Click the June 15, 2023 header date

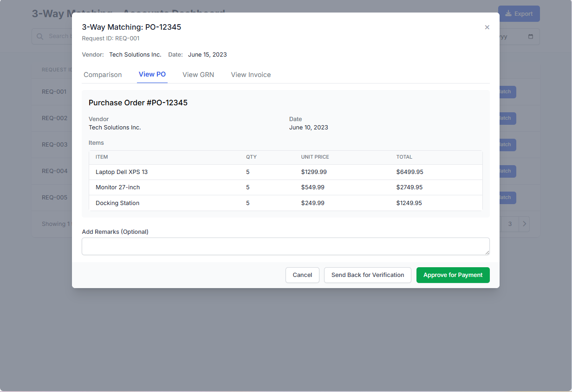pos(208,55)
